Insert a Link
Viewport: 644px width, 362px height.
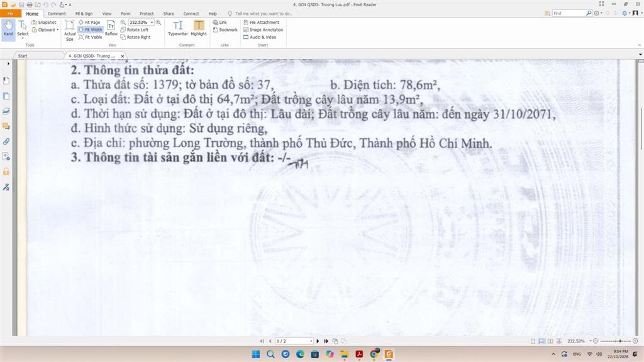[x=219, y=23]
